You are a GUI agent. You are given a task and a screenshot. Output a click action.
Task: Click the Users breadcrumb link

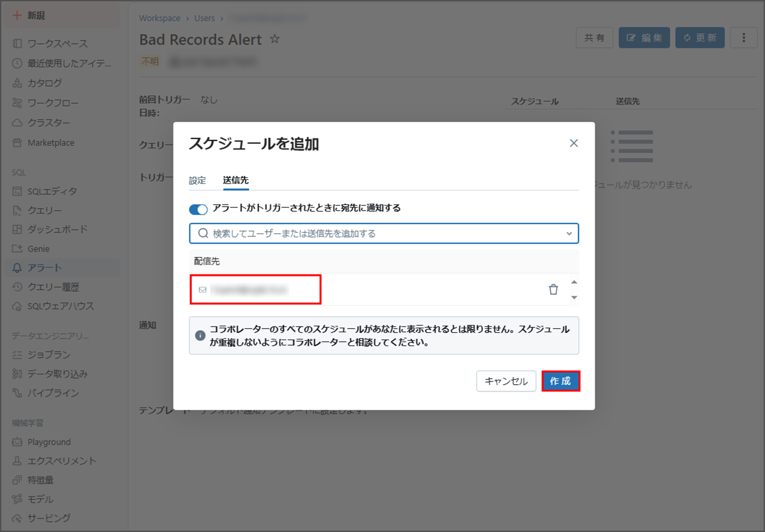pyautogui.click(x=204, y=18)
